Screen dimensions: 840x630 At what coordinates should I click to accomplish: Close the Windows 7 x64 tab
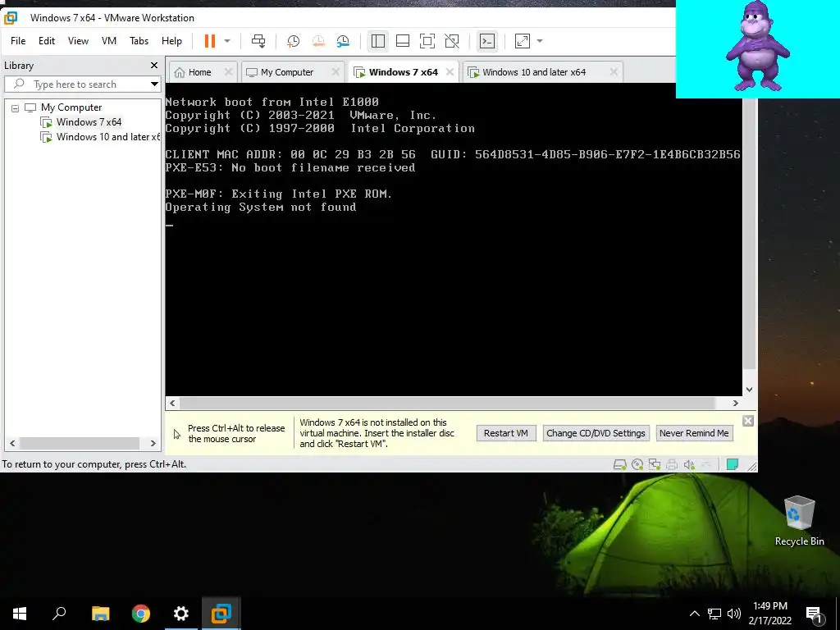click(x=450, y=72)
